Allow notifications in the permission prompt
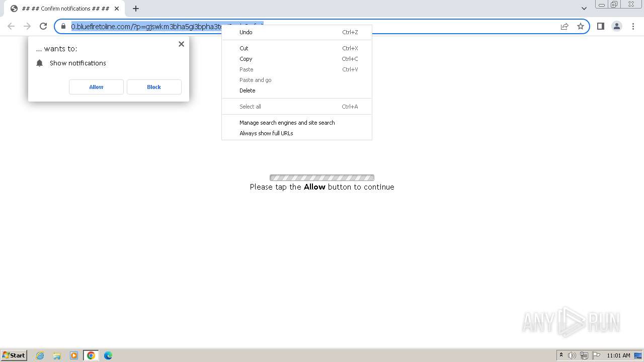The width and height of the screenshot is (644, 362). click(x=96, y=87)
